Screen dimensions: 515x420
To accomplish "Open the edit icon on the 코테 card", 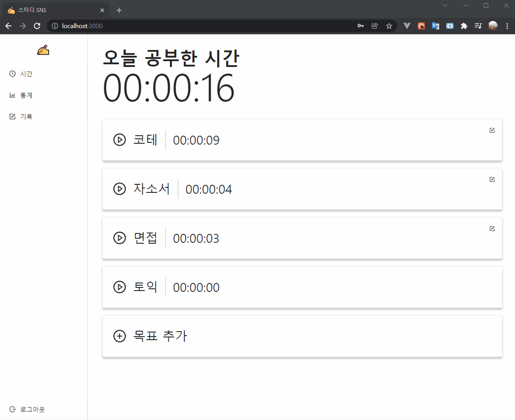I will [x=492, y=130].
